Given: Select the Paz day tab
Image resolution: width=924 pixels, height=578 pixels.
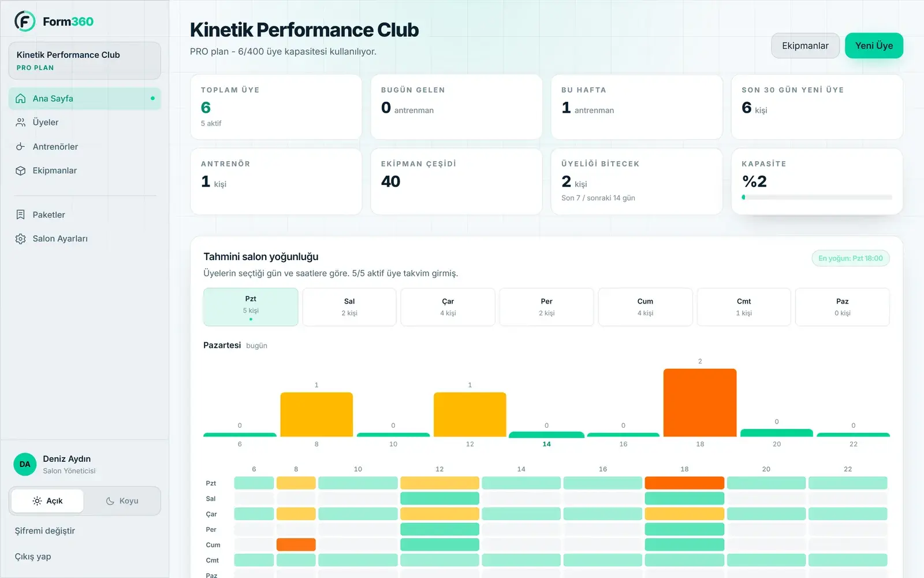Looking at the screenshot, I should pyautogui.click(x=842, y=307).
